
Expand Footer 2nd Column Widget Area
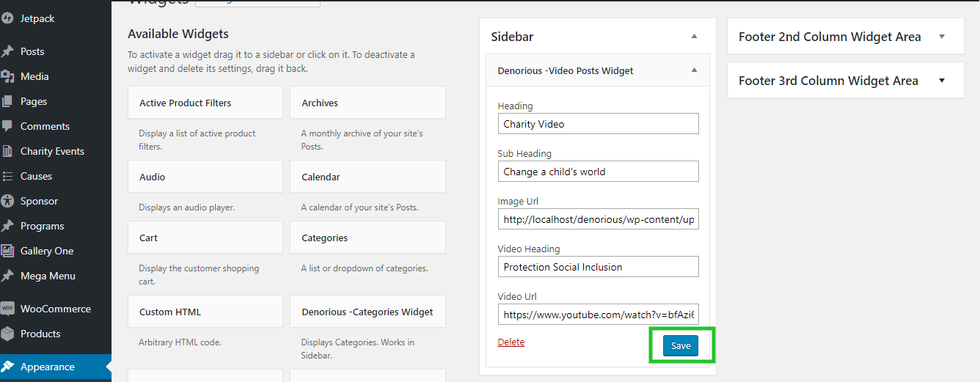tap(942, 37)
